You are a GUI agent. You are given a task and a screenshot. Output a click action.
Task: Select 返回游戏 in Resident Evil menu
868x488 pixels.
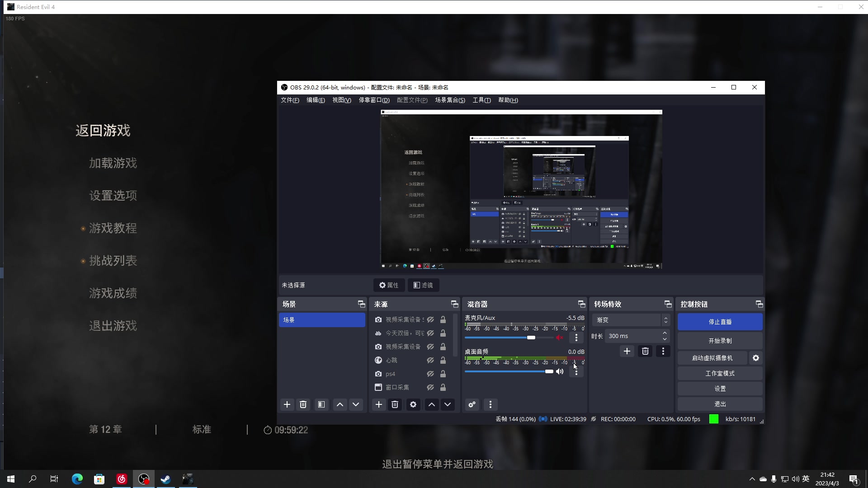pyautogui.click(x=103, y=131)
